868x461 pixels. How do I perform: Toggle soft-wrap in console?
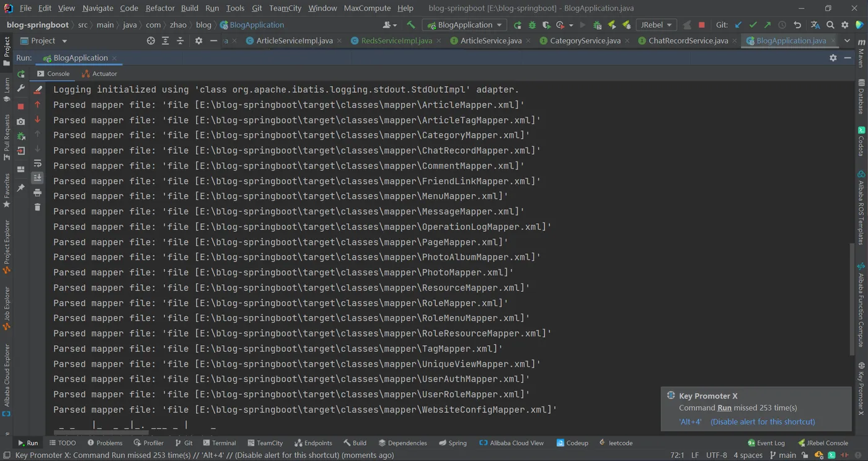pos(38,163)
